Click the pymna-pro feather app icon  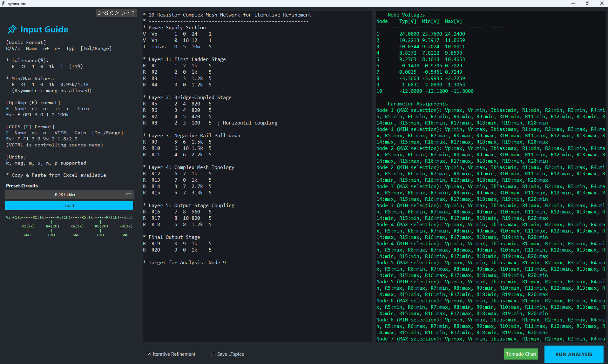click(3, 3)
